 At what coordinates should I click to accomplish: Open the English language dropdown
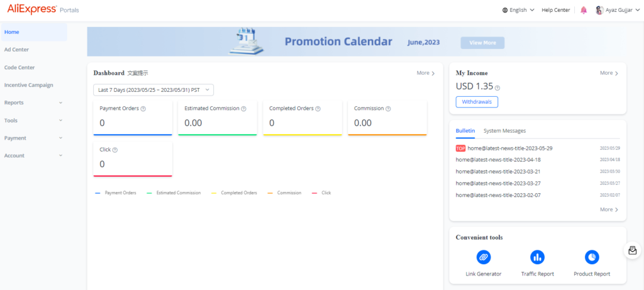click(518, 10)
